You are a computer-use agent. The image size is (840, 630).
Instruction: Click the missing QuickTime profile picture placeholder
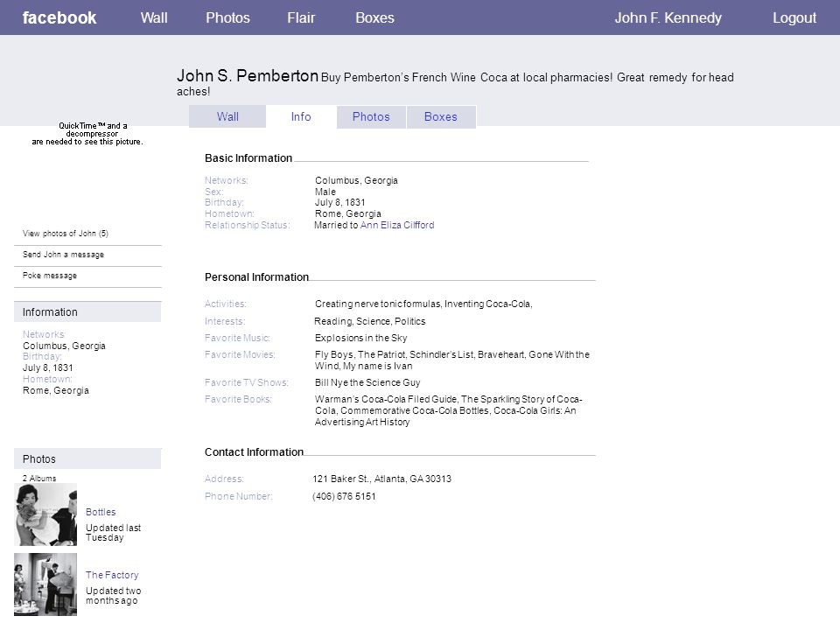click(x=87, y=134)
